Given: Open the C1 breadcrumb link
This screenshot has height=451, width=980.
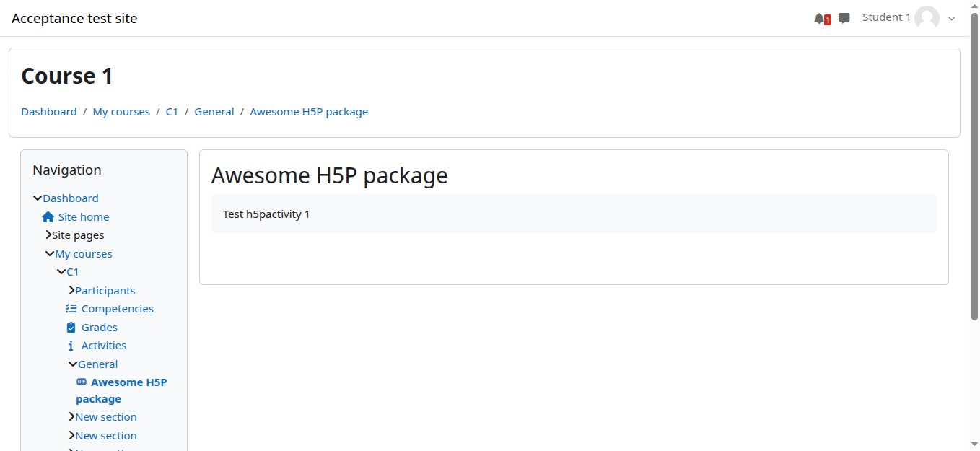Looking at the screenshot, I should pyautogui.click(x=172, y=112).
